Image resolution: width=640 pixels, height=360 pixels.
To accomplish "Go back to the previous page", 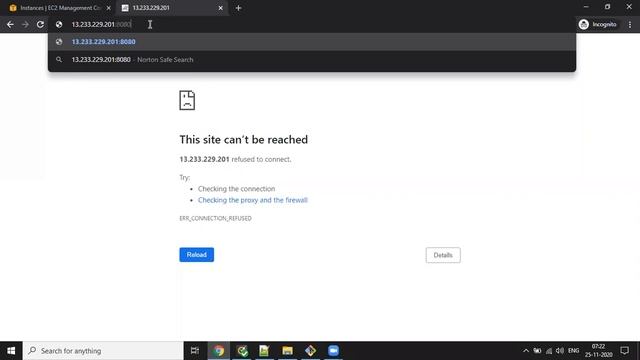I will (x=10, y=24).
